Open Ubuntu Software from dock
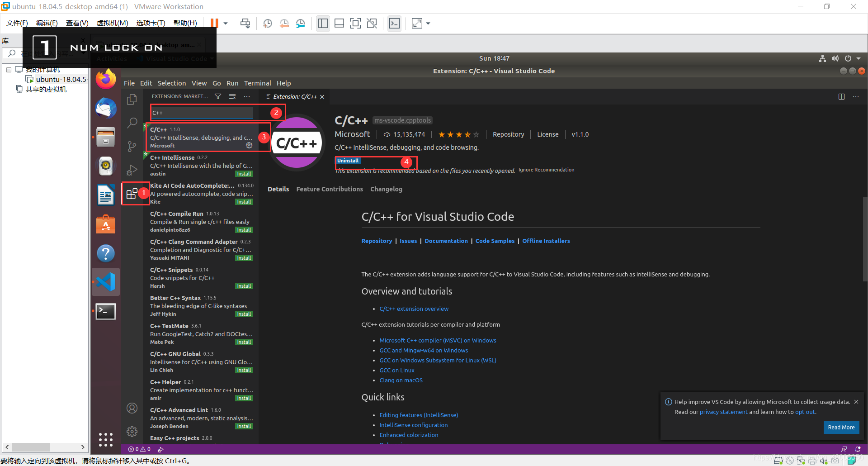Image resolution: width=868 pixels, height=466 pixels. click(106, 224)
